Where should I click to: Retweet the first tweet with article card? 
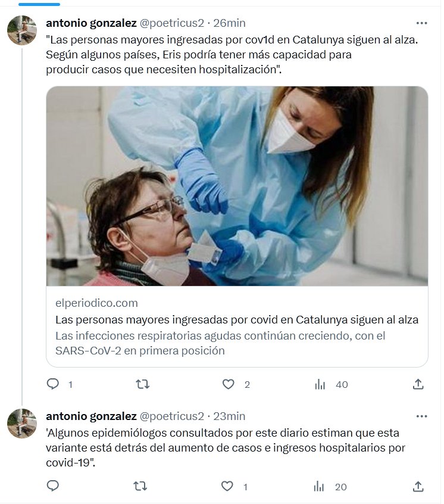[x=142, y=384]
